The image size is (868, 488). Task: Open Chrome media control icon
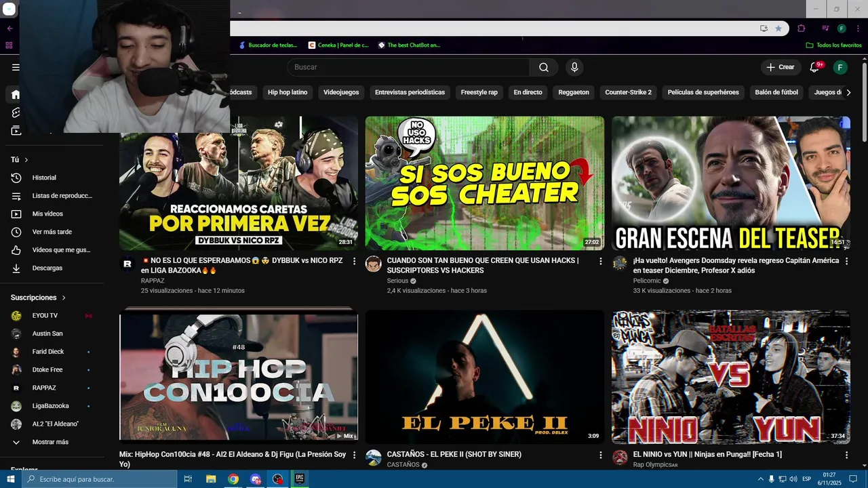click(x=825, y=28)
